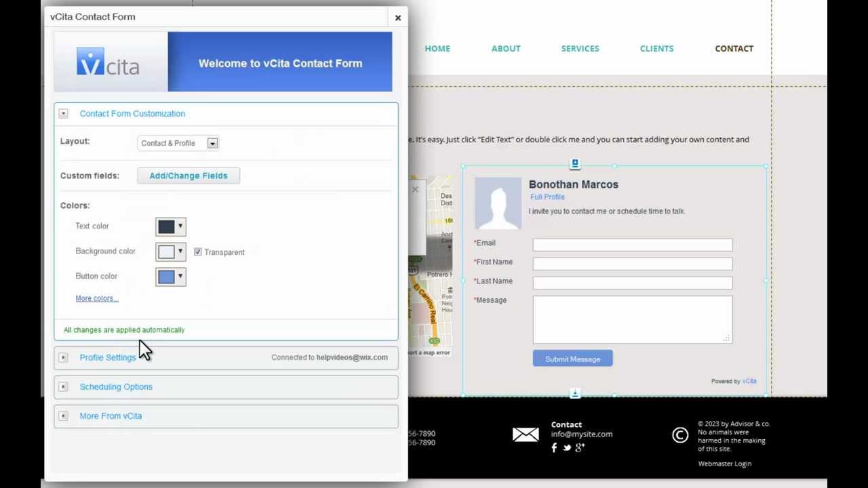Collapse the Contact Form Customization section
868x488 pixels.
63,114
